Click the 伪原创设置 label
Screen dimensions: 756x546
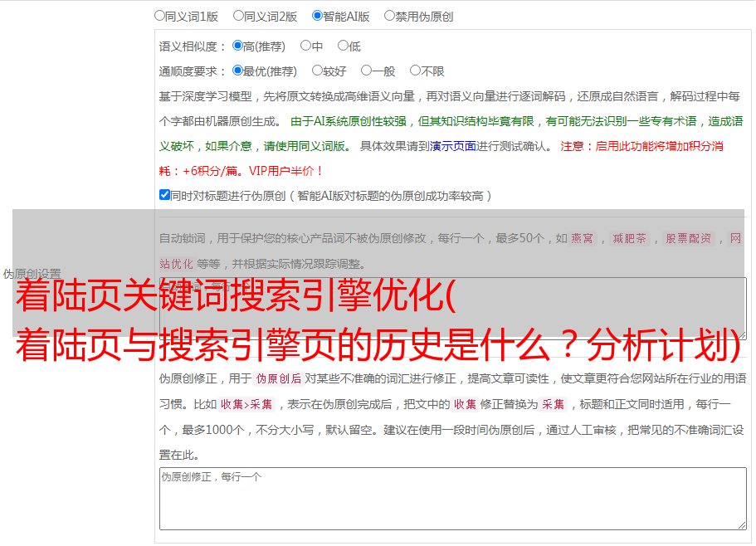(32, 274)
